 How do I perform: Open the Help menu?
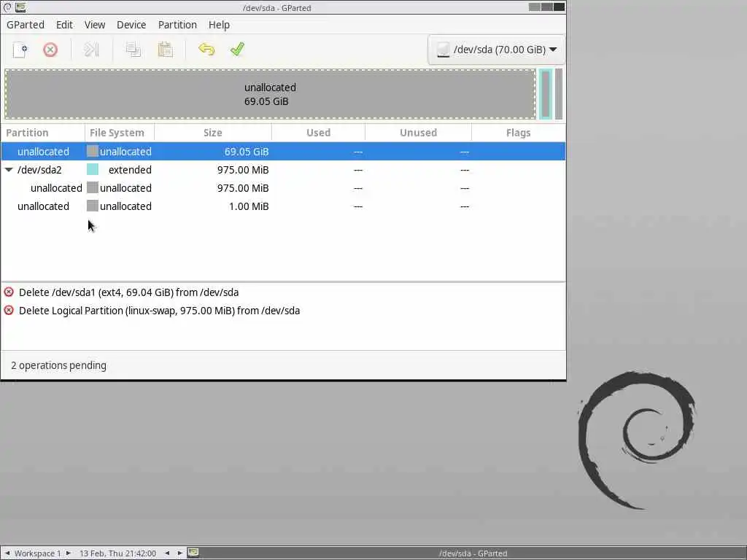[219, 25]
